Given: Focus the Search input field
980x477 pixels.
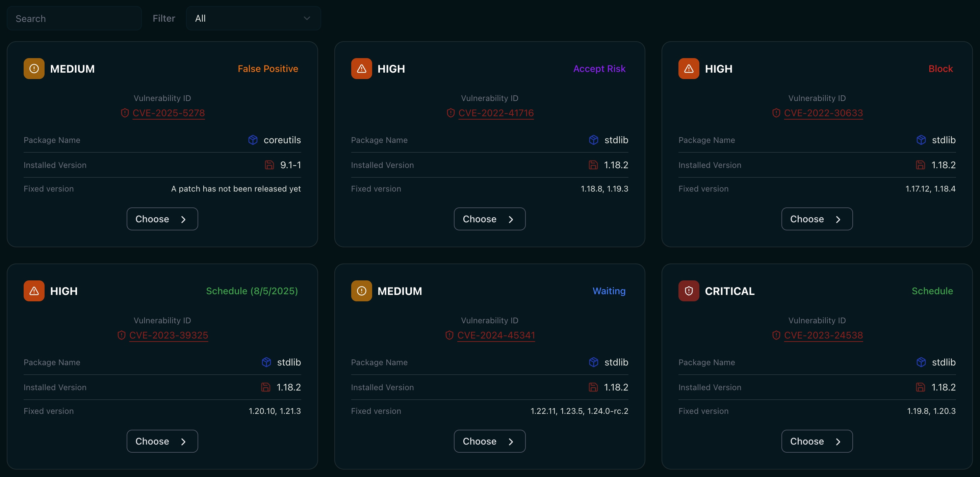Looking at the screenshot, I should 74,18.
